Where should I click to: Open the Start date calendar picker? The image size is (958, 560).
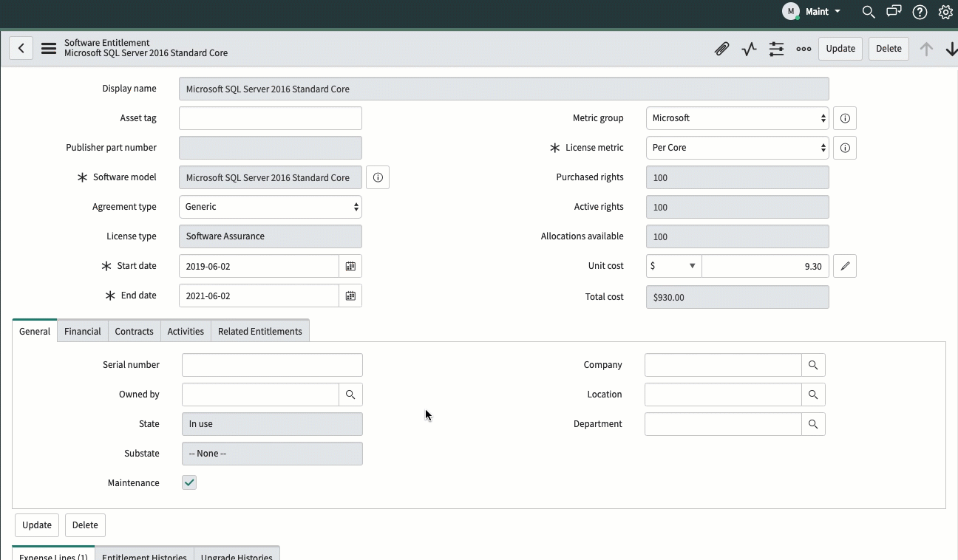[350, 266]
